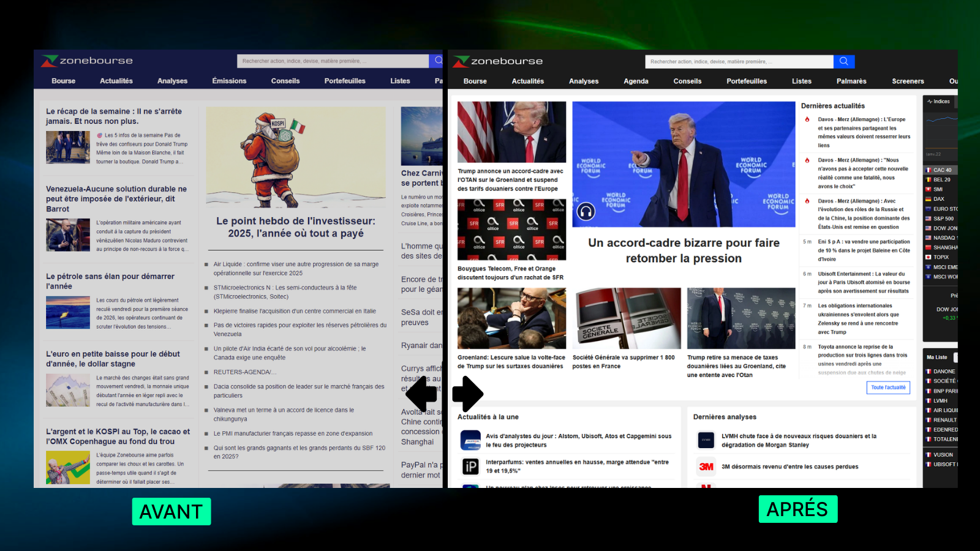The height and width of the screenshot is (551, 980).
Task: Click the zonebourse logo in the Avant panel
Action: 87,61
